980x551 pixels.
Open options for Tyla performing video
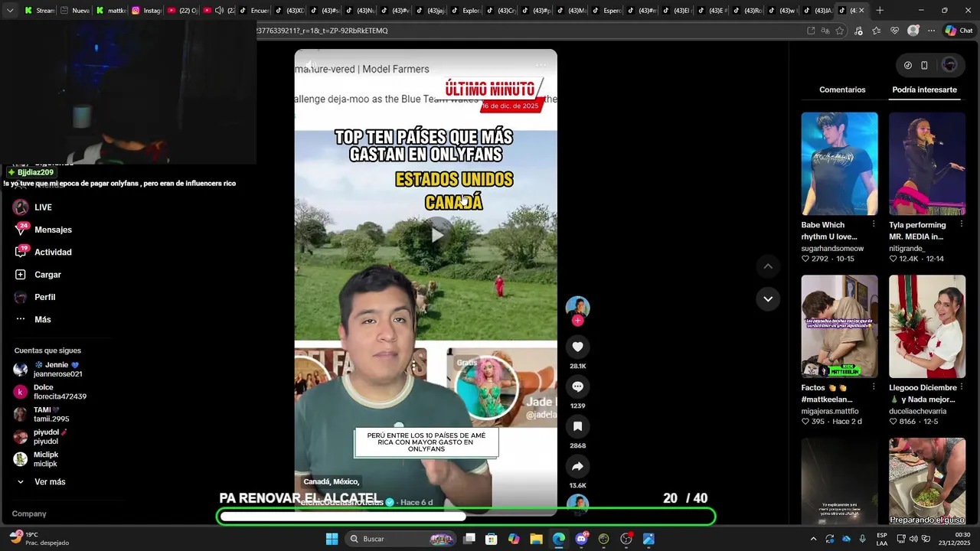click(962, 224)
